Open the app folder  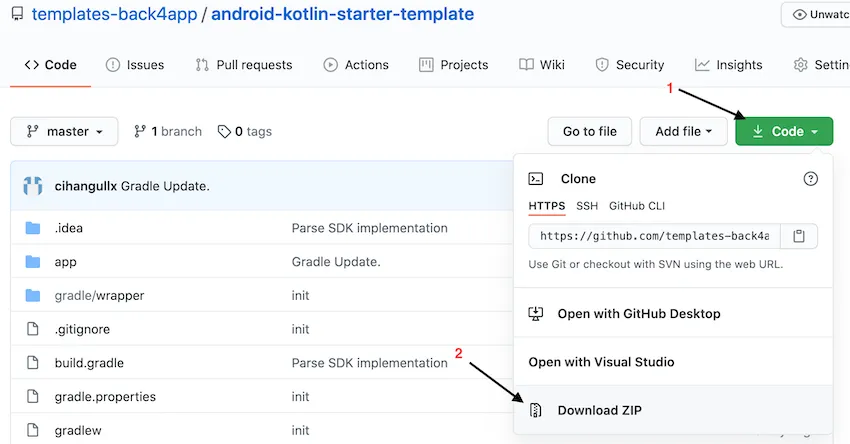pyautogui.click(x=66, y=262)
